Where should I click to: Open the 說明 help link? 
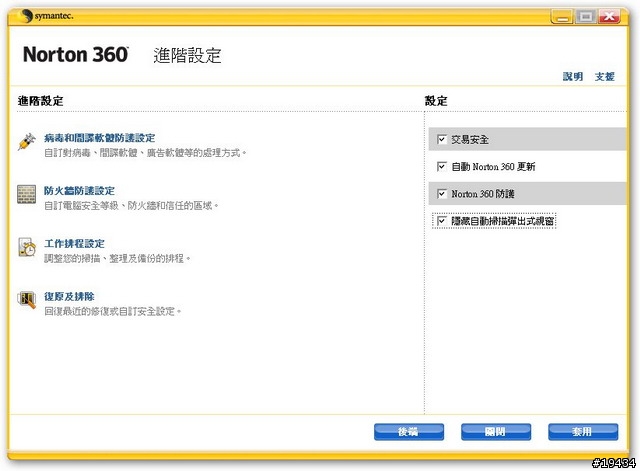coord(573,76)
